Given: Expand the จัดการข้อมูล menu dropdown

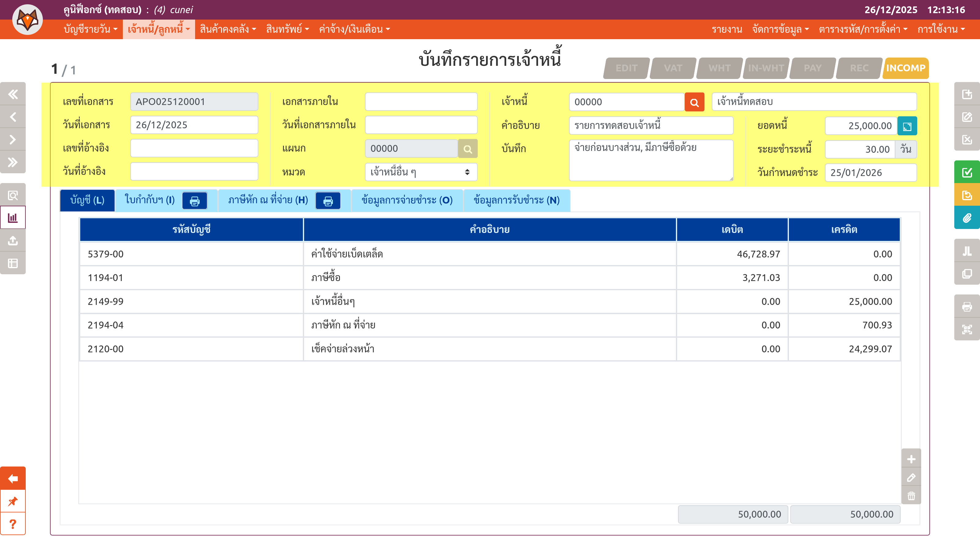Looking at the screenshot, I should (x=780, y=29).
